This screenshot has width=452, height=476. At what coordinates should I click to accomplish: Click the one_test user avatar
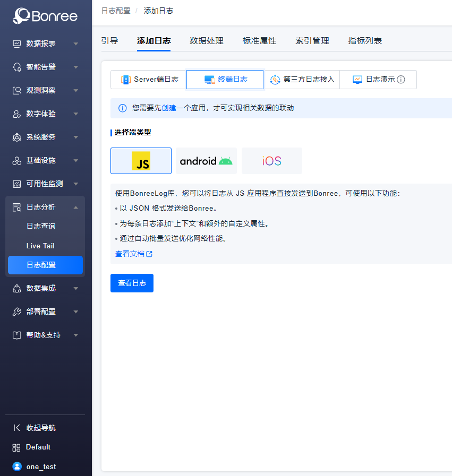coord(17,466)
